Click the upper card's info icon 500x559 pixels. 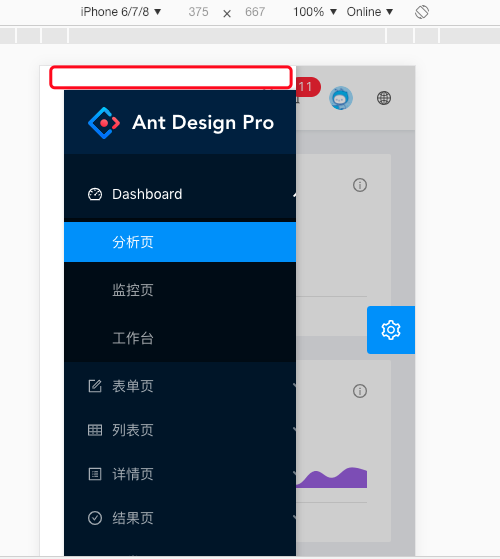pyautogui.click(x=360, y=185)
